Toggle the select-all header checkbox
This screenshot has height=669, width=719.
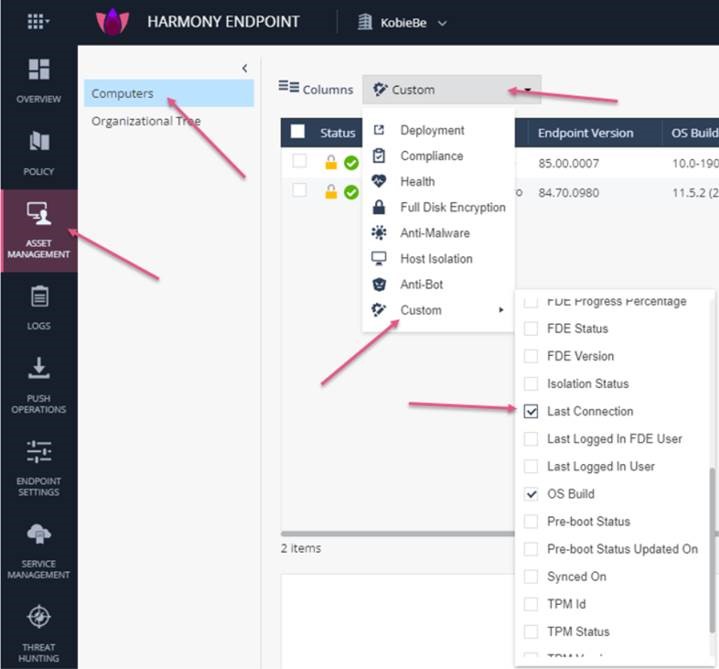pyautogui.click(x=298, y=132)
